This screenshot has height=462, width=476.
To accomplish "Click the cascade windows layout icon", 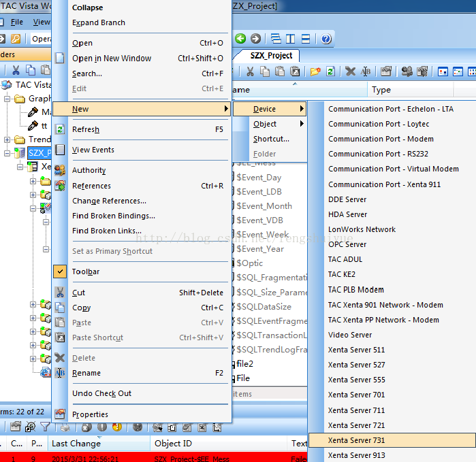I will point(276,39).
